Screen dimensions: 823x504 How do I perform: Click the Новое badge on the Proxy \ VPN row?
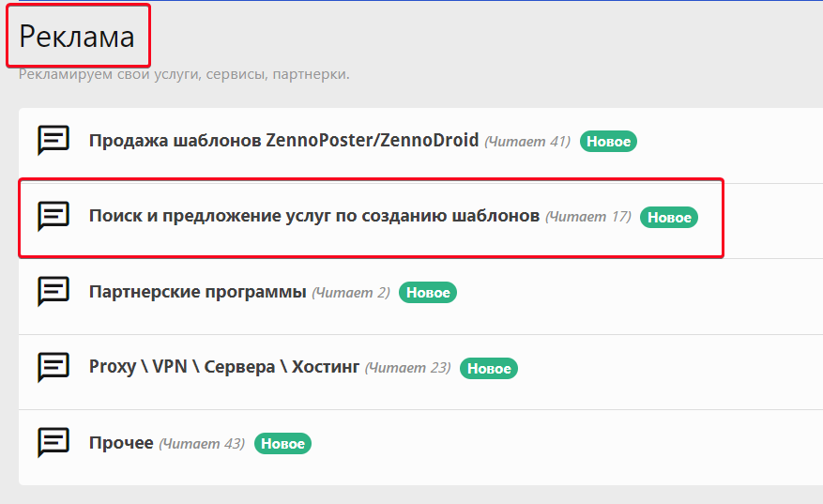(x=489, y=368)
